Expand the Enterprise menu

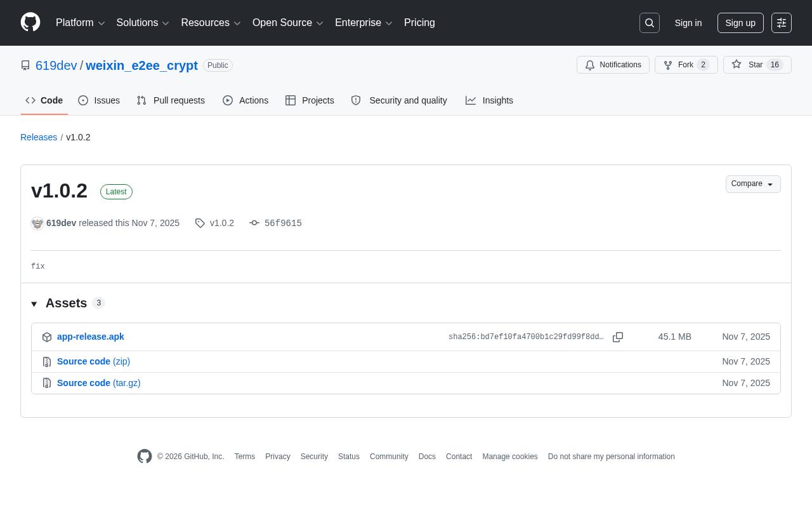pyautogui.click(x=364, y=23)
